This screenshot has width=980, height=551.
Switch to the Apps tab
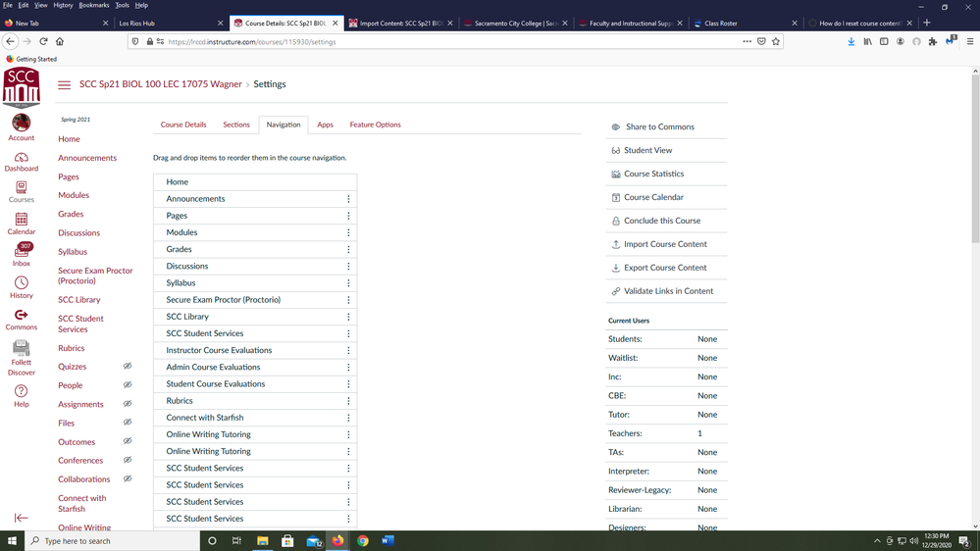[325, 125]
